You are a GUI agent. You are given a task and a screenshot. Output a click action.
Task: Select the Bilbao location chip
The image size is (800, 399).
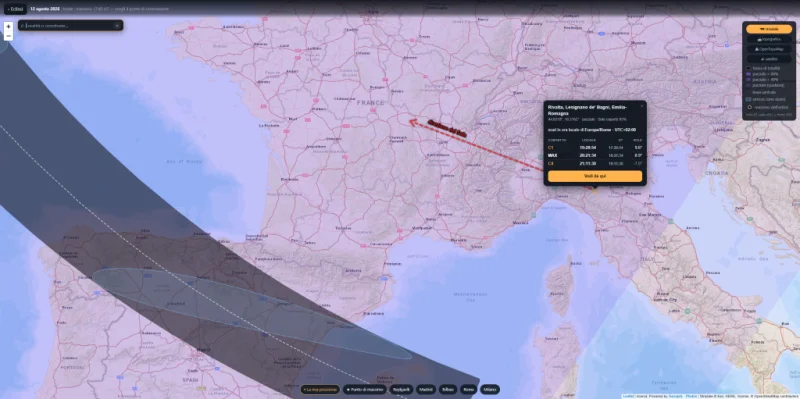(448, 389)
